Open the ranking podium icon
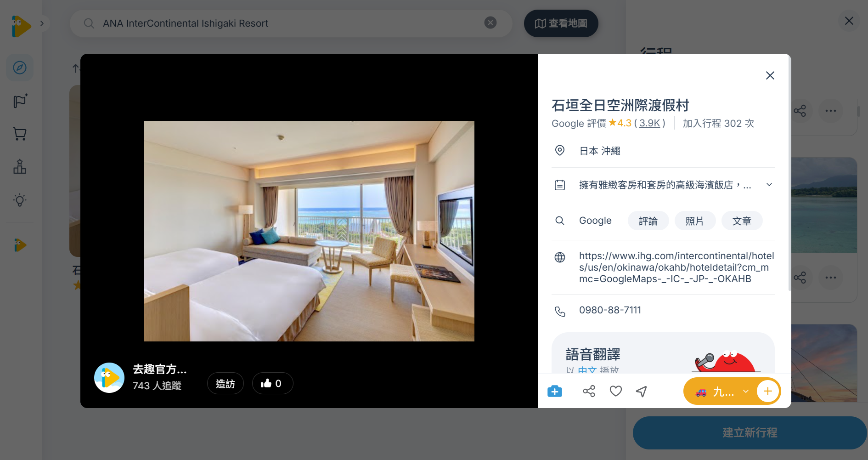Screen dimensions: 868x460 point(20,167)
